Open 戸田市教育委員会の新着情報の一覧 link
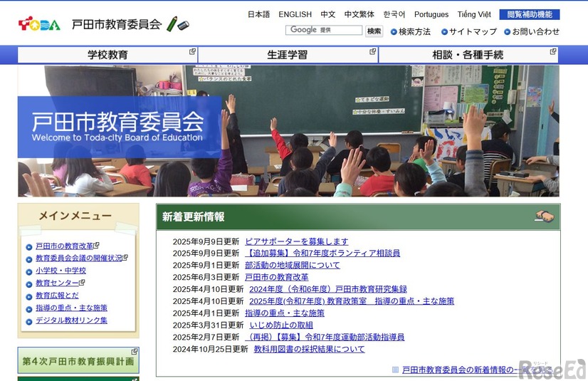This screenshot has height=381, width=588. click(477, 370)
